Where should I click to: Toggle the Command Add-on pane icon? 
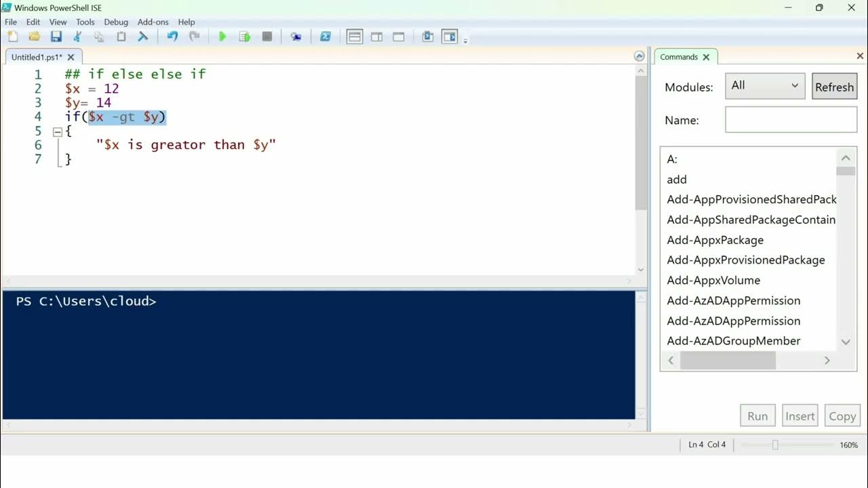point(450,37)
